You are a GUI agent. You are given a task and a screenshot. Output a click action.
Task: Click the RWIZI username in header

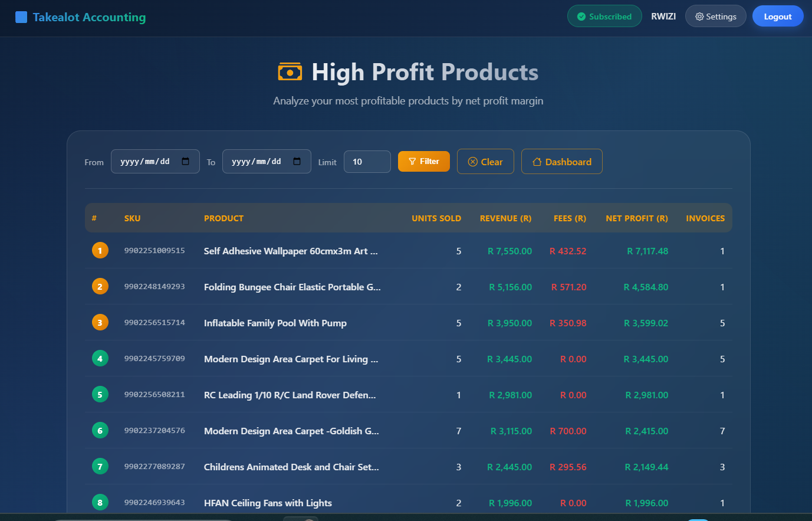point(663,16)
